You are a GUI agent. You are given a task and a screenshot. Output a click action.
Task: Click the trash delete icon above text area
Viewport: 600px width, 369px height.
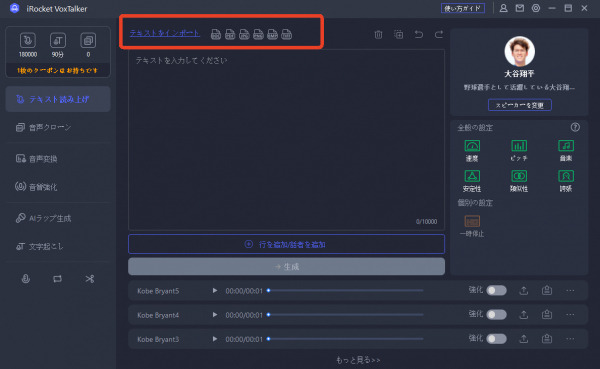(378, 34)
